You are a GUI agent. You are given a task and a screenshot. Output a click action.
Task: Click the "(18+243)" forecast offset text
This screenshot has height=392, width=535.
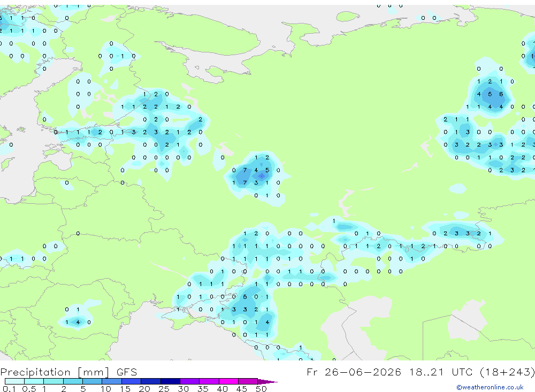(507, 372)
